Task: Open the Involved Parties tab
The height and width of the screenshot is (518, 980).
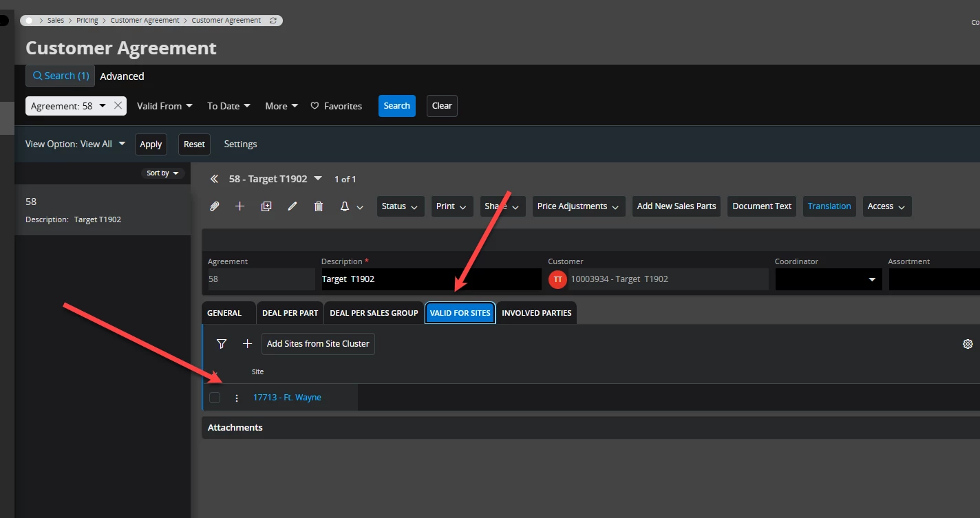Action: tap(536, 313)
